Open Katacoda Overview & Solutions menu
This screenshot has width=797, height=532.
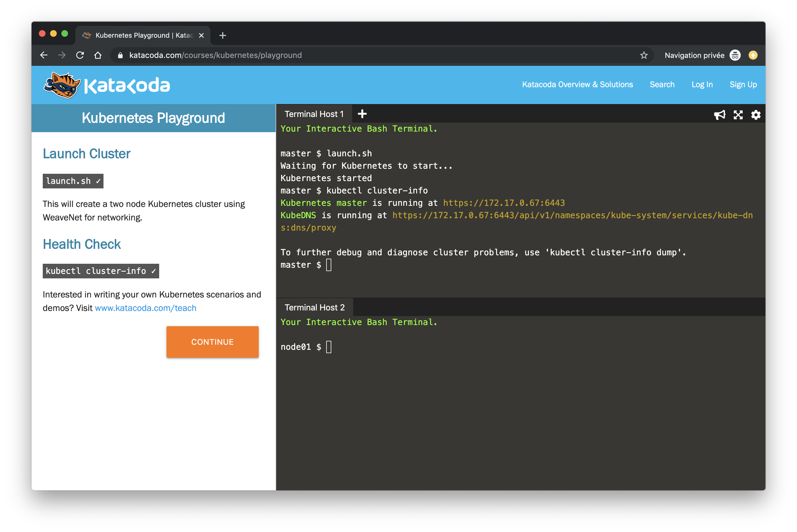[x=577, y=84]
